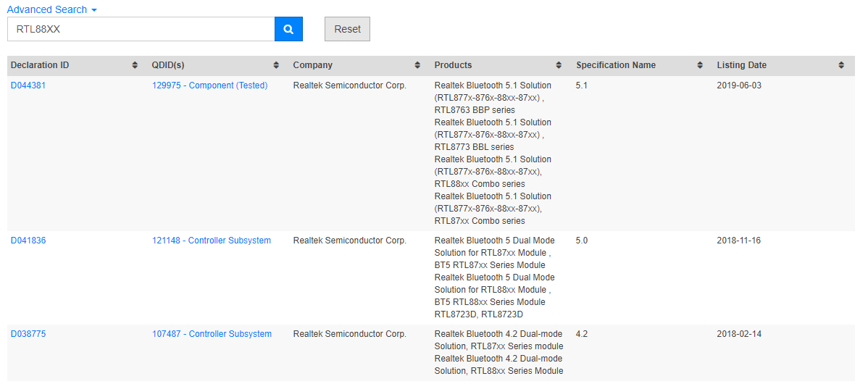Click the RTL8773 BBL series text

coord(475,146)
